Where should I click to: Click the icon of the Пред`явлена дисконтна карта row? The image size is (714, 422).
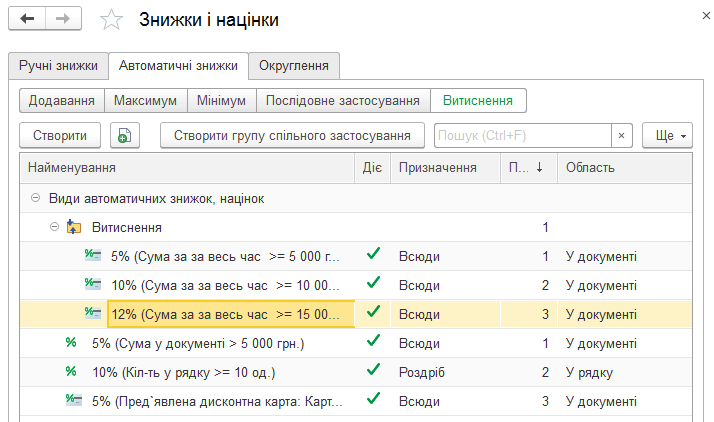[x=74, y=400]
